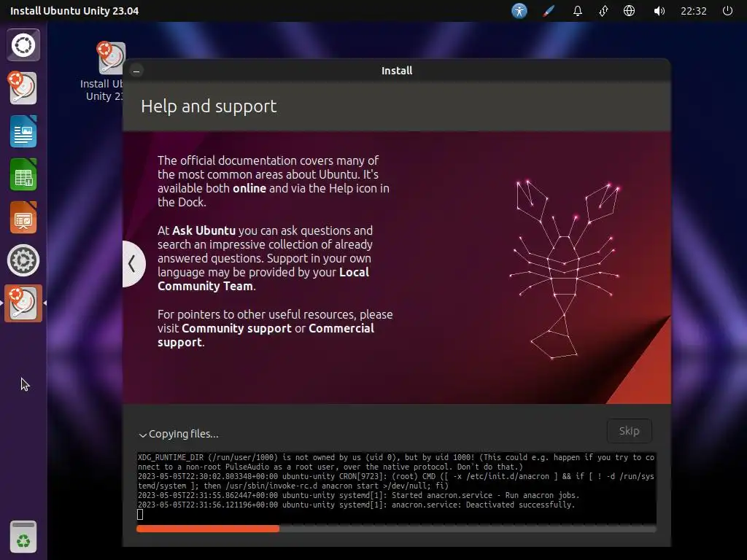
Task: Open System Settings gear in dock
Action: [x=23, y=260]
